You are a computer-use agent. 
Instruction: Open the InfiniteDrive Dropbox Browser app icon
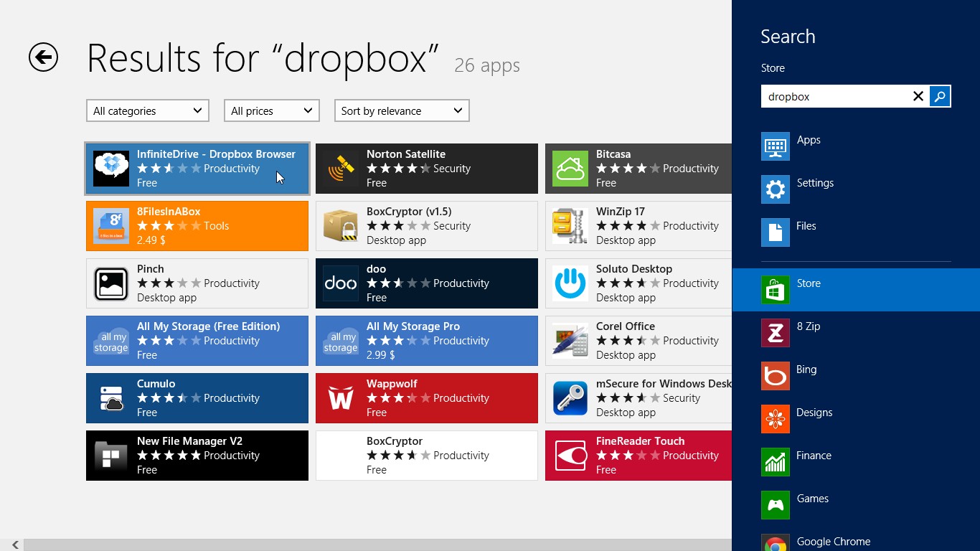pos(111,169)
